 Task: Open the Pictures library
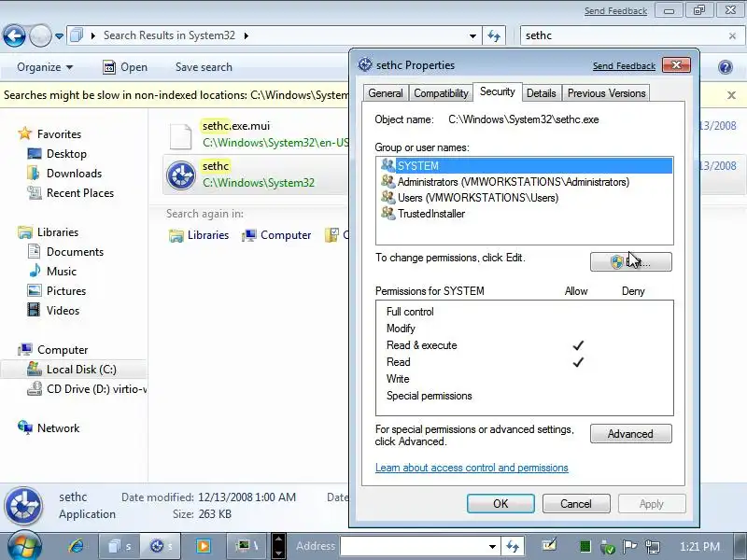coord(65,291)
